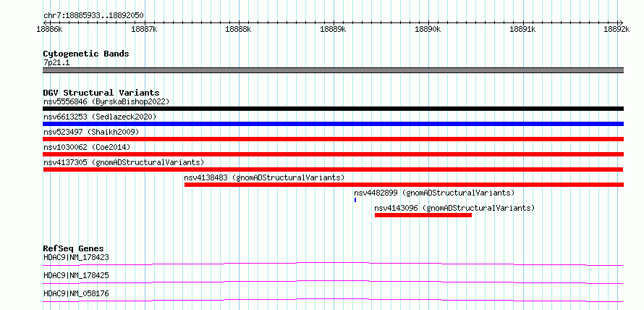Click the DGV Structural Variants track title
The width and height of the screenshot is (644, 310).
[101, 93]
